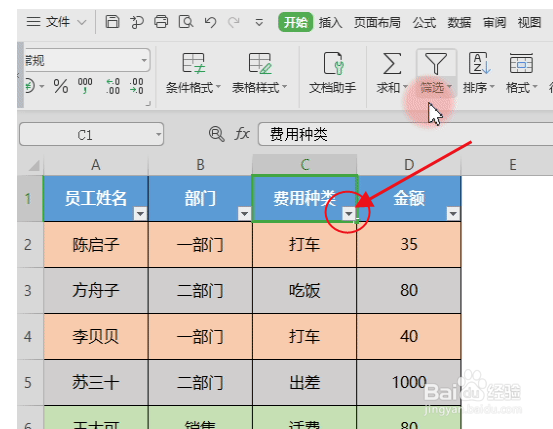Open 表格样式 table styles

tap(259, 73)
